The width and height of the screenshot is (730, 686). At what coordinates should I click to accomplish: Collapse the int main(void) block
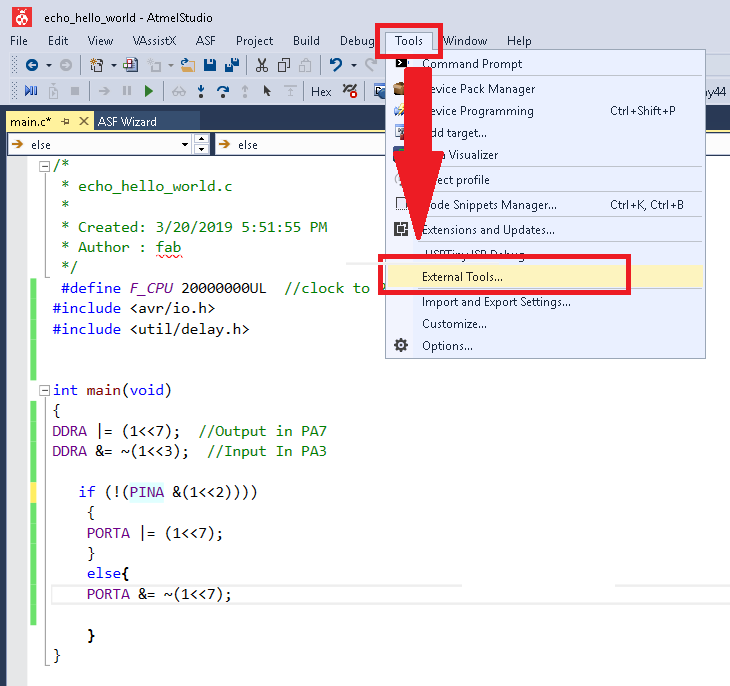45,390
